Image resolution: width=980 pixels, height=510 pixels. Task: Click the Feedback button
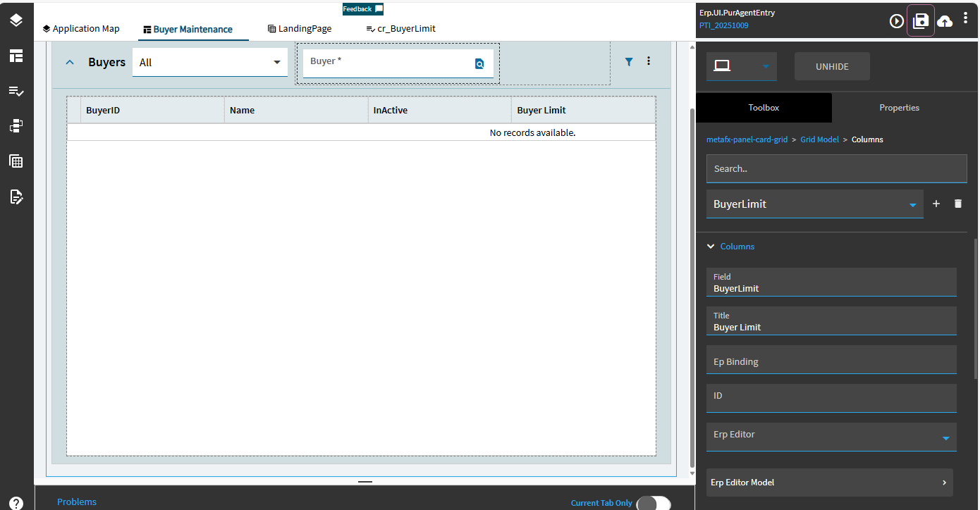[363, 9]
